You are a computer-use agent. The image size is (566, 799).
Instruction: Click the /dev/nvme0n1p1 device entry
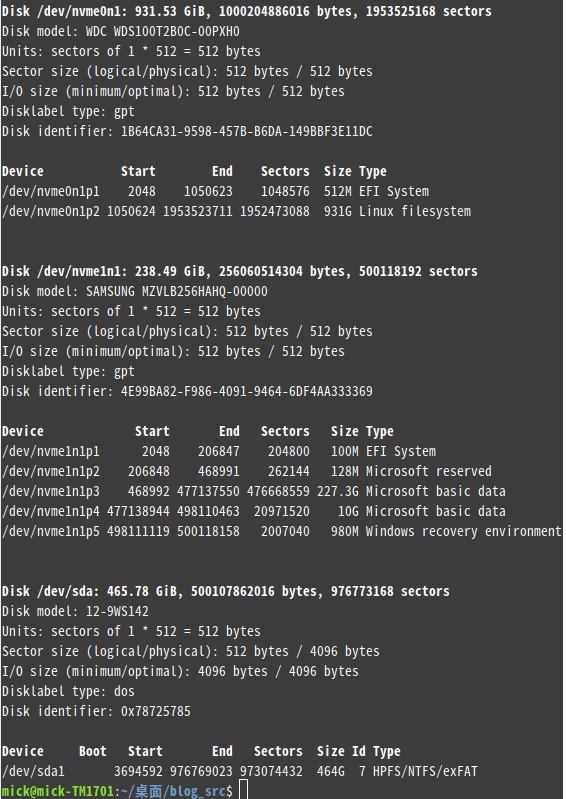tap(51, 192)
